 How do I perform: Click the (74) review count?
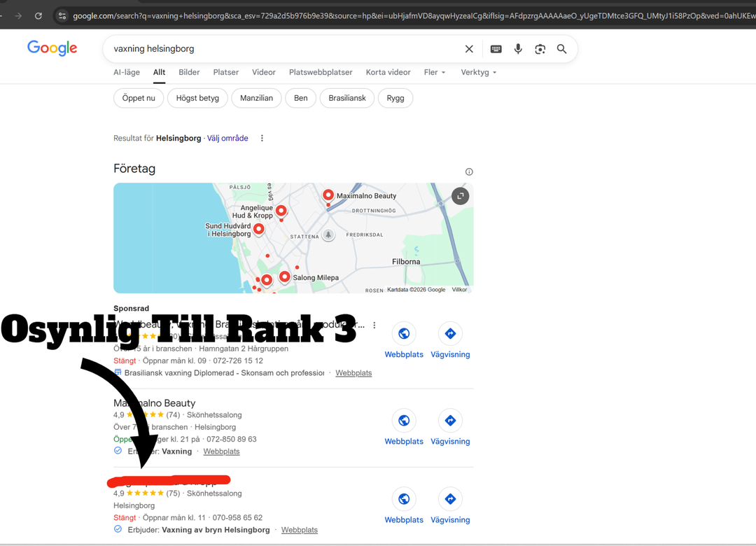coord(173,415)
